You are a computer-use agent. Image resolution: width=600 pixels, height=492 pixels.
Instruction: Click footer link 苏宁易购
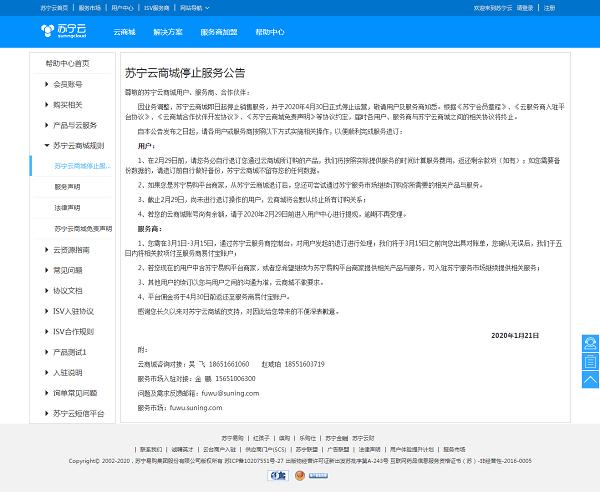click(x=232, y=438)
